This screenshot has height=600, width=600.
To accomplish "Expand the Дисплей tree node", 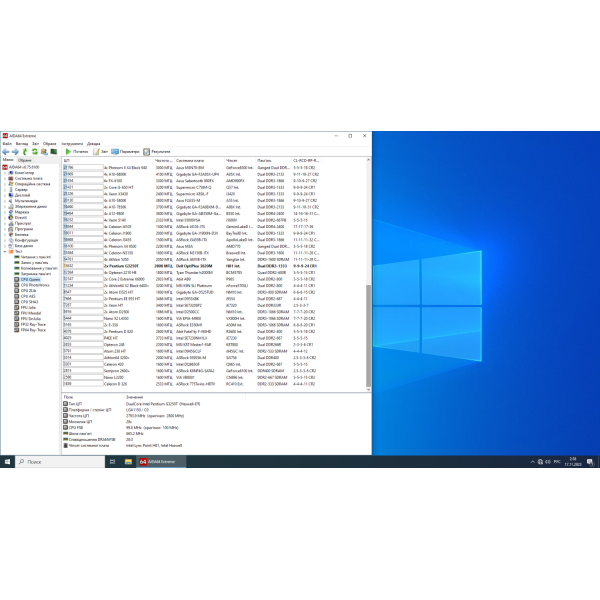I will pos(5,195).
